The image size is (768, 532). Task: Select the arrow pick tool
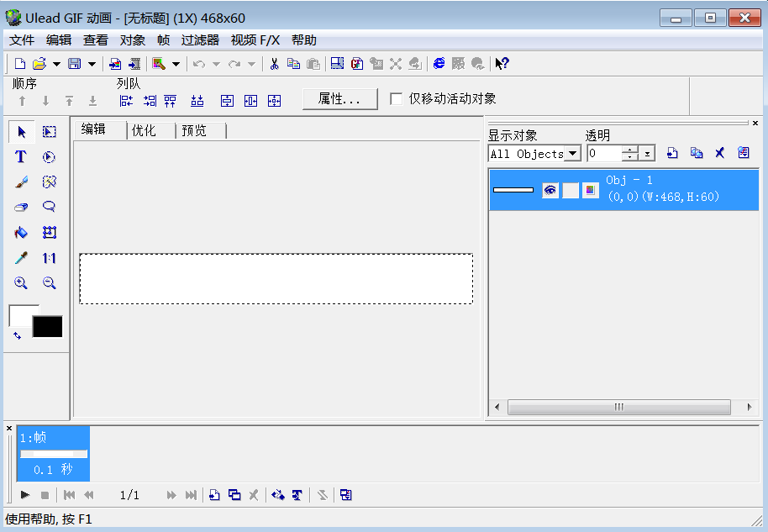click(x=21, y=132)
